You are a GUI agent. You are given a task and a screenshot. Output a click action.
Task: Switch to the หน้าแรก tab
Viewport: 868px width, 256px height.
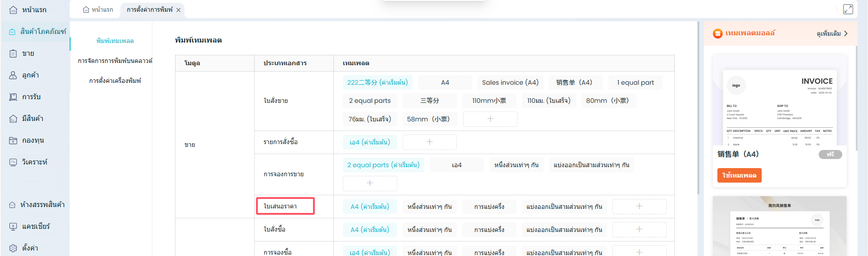[x=98, y=10]
